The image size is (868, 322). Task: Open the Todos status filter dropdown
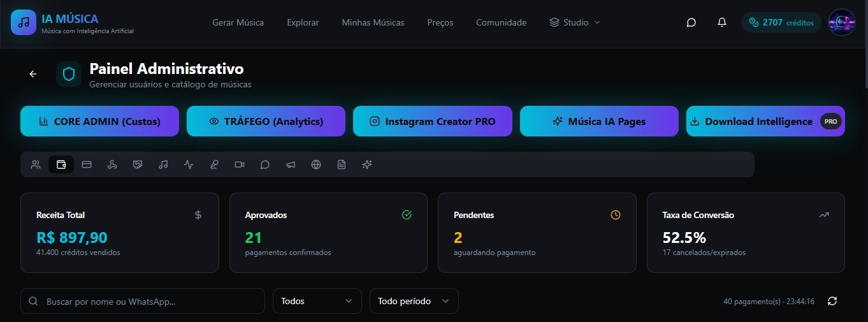[317, 301]
